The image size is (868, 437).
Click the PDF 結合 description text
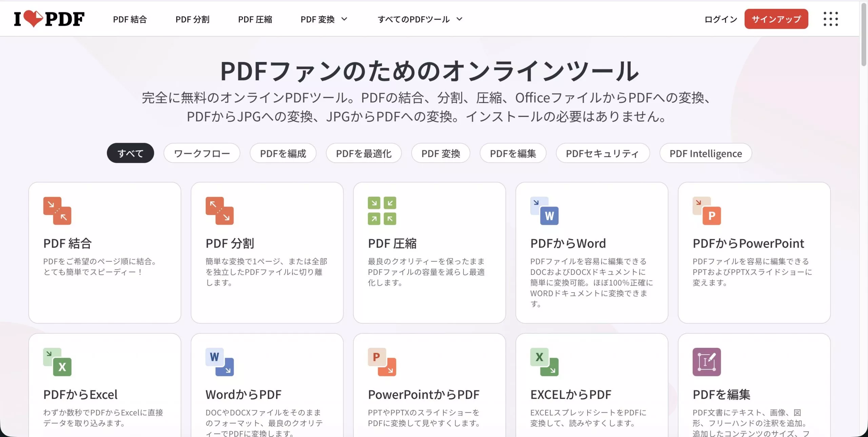click(x=100, y=266)
